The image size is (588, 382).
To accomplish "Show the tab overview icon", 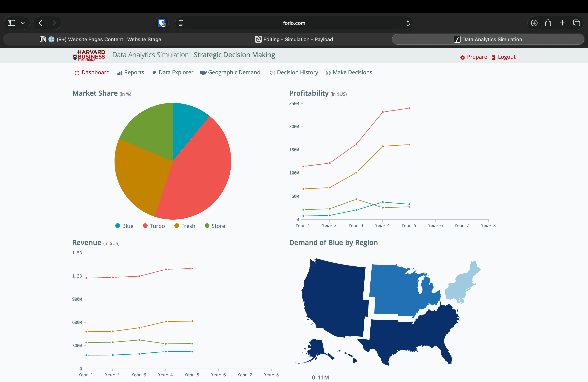I will click(x=576, y=23).
